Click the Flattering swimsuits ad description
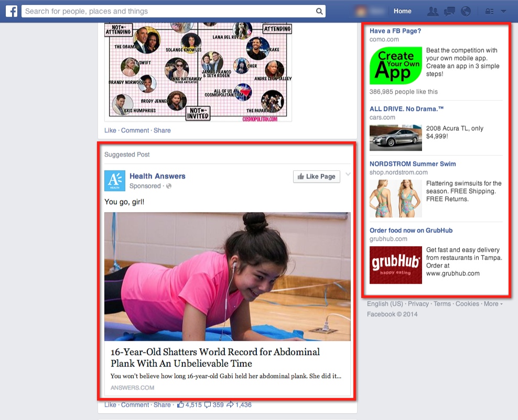This screenshot has width=518, height=420. coord(463,191)
